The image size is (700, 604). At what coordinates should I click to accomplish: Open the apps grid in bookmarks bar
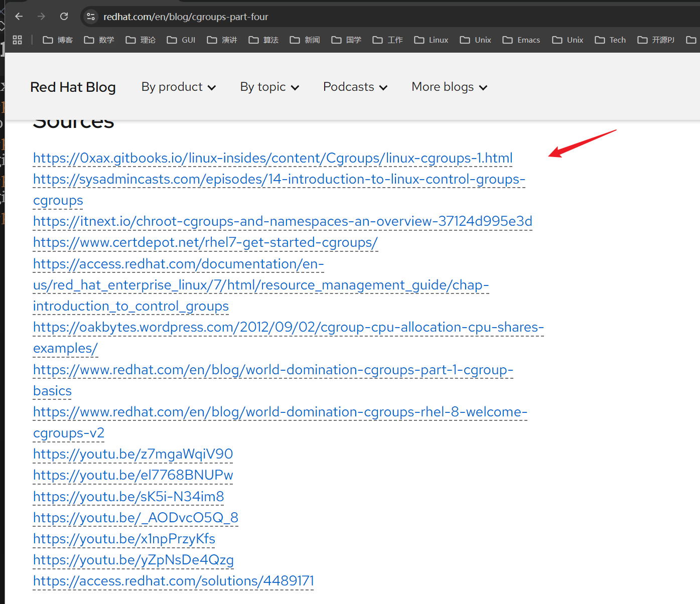coord(17,40)
